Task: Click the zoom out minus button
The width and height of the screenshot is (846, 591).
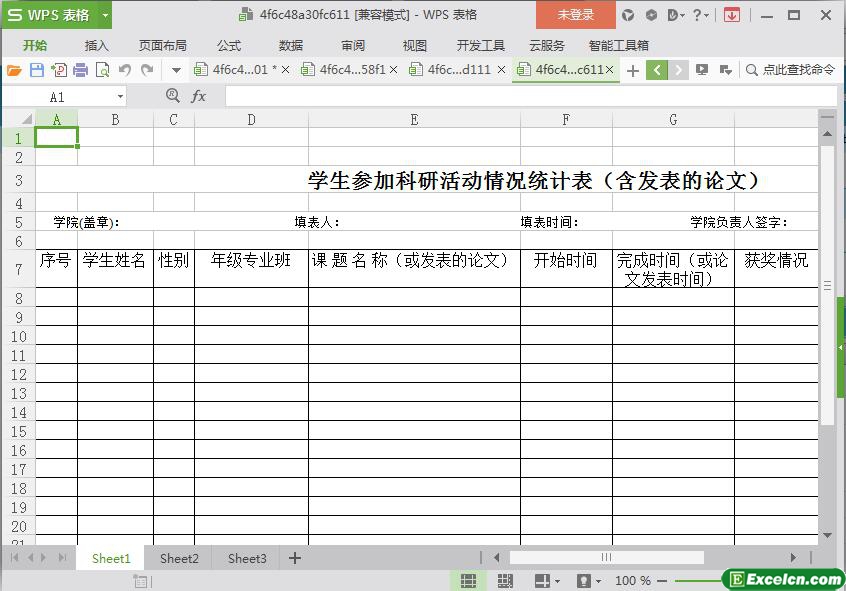Action: (662, 581)
